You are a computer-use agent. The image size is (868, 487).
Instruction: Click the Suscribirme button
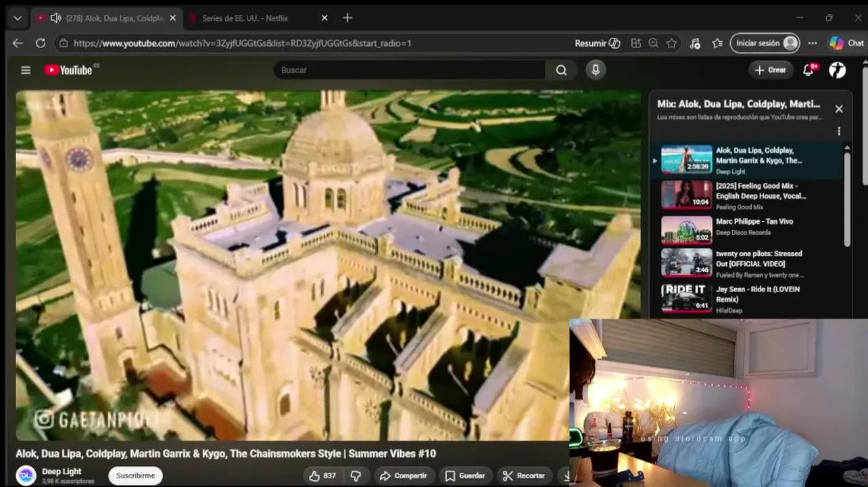(x=135, y=476)
